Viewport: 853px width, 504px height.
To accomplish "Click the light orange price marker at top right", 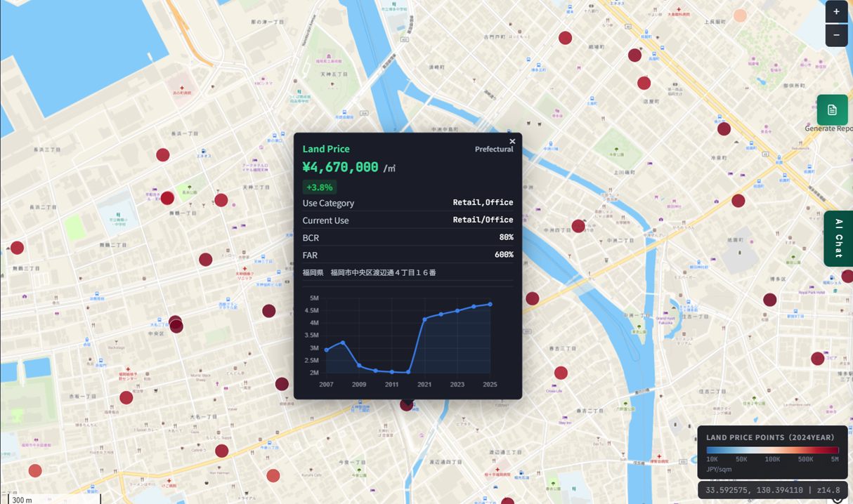I will (740, 15).
